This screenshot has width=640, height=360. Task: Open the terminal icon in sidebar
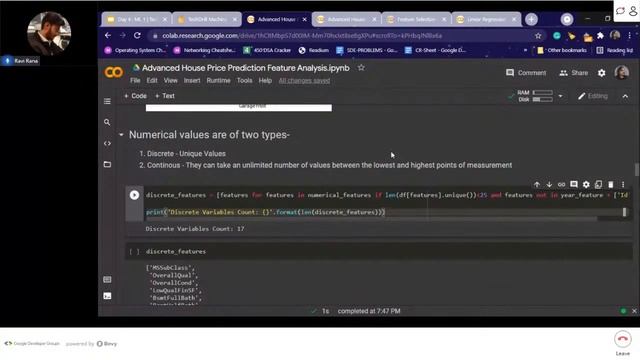pos(107,296)
